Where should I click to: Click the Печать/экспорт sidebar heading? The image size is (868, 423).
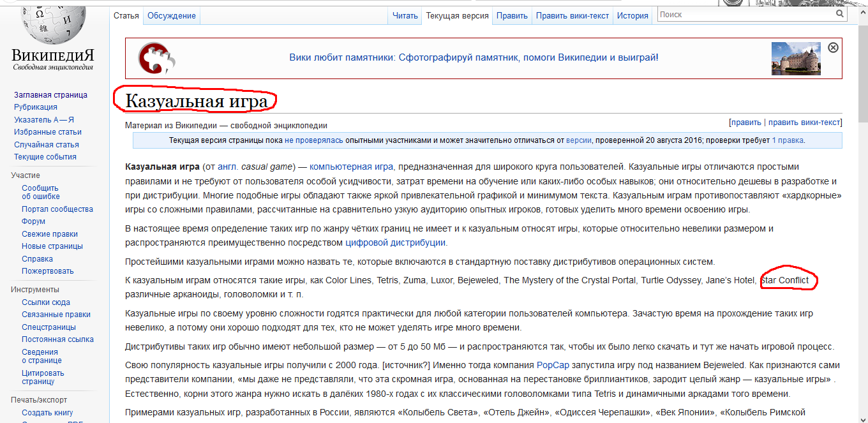click(39, 400)
